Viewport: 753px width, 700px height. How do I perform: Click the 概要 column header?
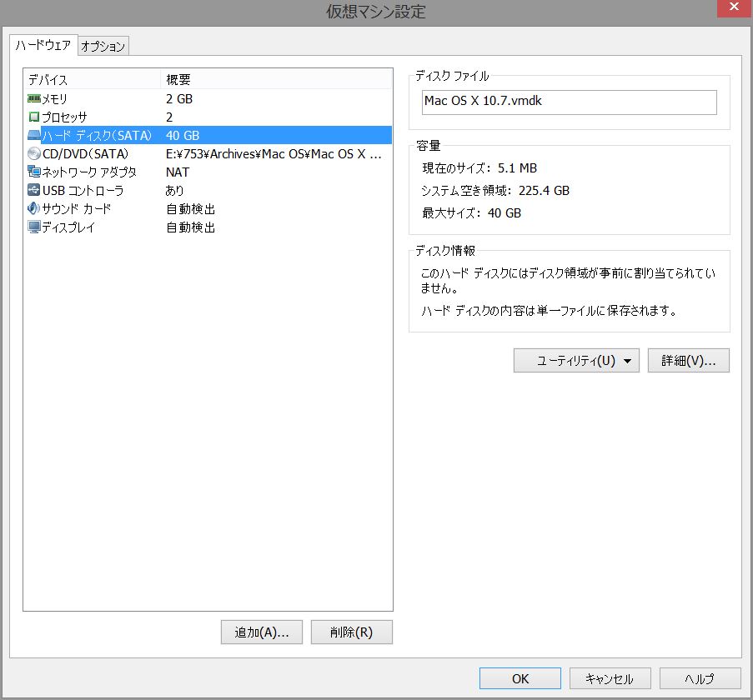276,79
